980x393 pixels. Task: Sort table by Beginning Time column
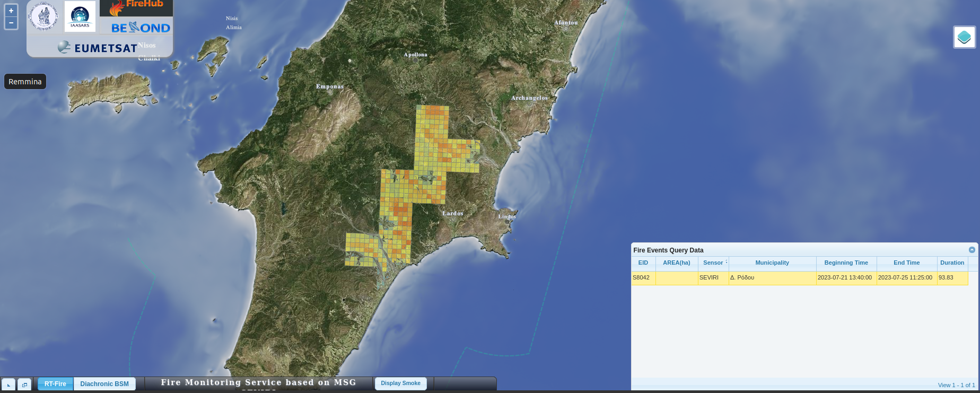[x=846, y=263]
